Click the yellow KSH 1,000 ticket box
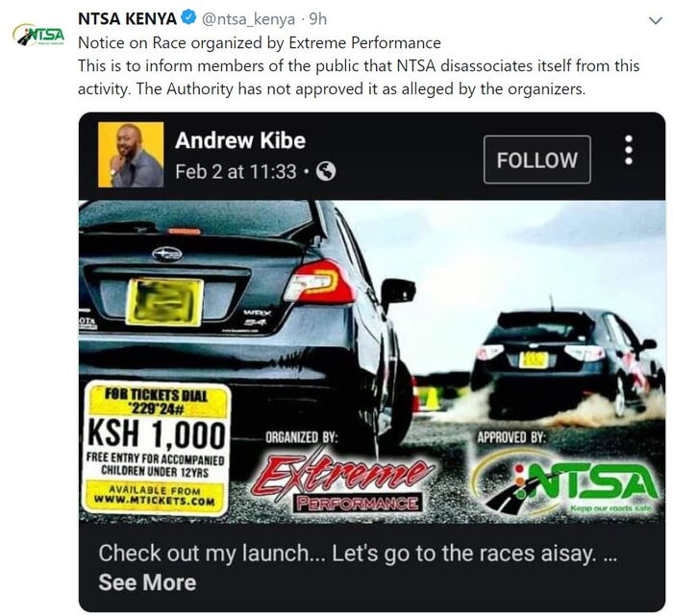The width and height of the screenshot is (673, 616). click(x=156, y=448)
